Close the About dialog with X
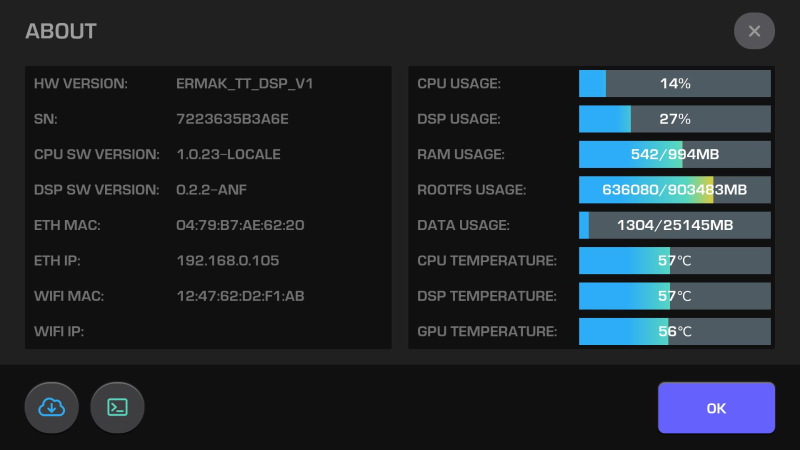The image size is (800, 450). click(754, 31)
